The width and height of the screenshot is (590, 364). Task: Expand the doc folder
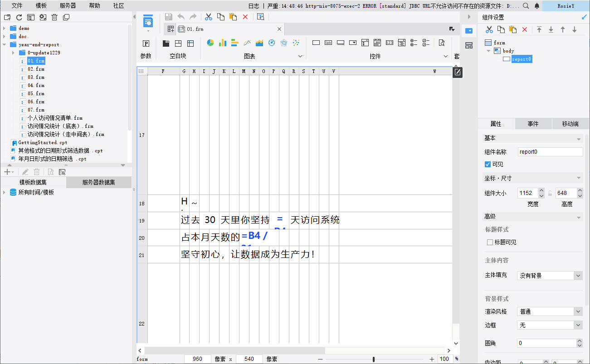[5, 36]
